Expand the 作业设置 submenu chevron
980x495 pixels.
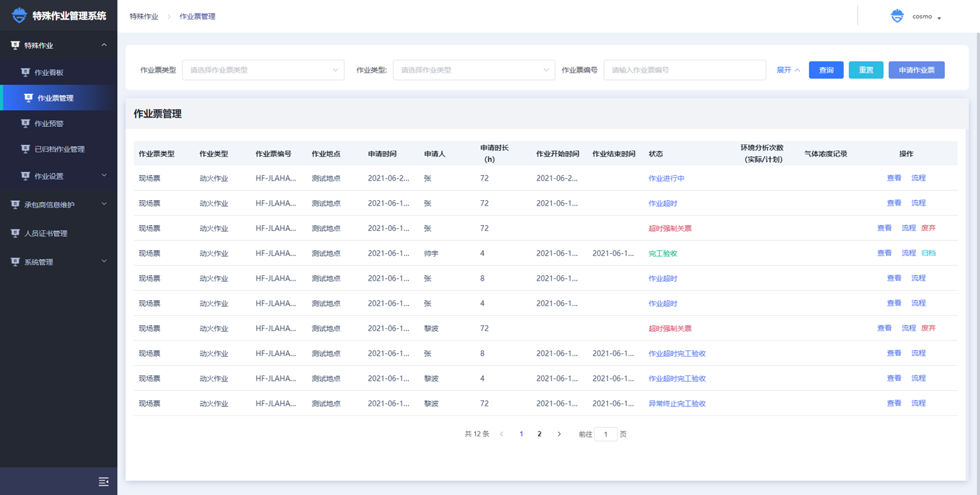104,175
